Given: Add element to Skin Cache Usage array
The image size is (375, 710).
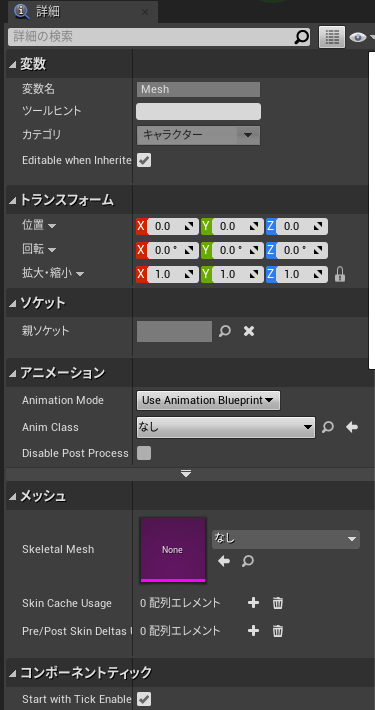Looking at the screenshot, I should [254, 603].
